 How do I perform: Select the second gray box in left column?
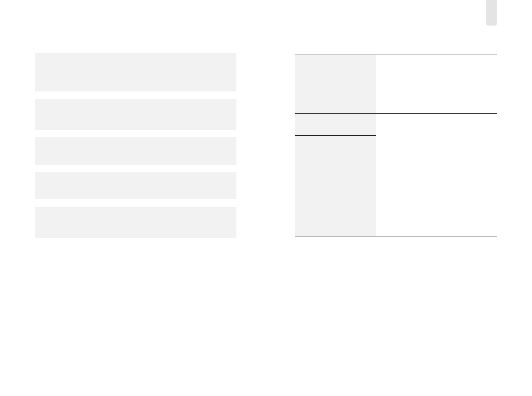point(136,114)
